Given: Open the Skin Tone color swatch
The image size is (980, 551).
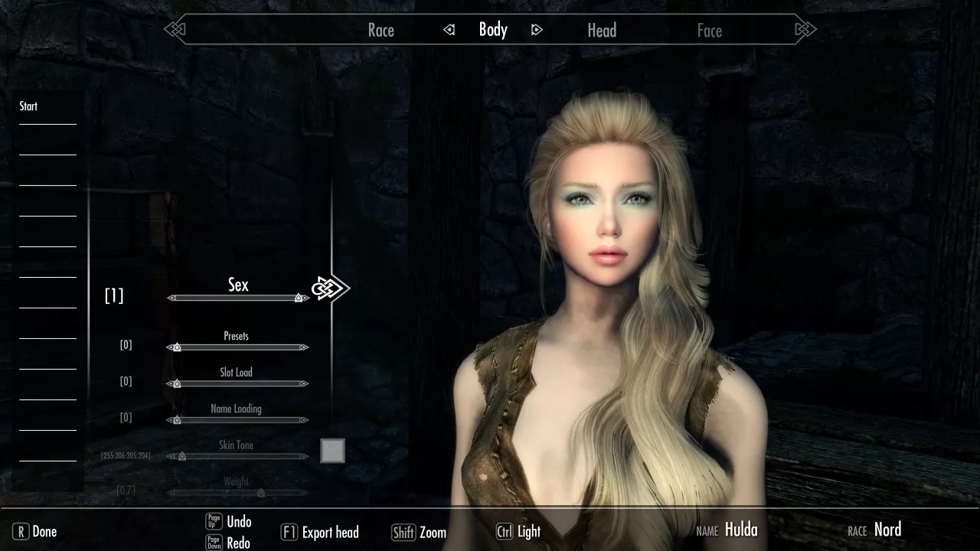Looking at the screenshot, I should [332, 451].
